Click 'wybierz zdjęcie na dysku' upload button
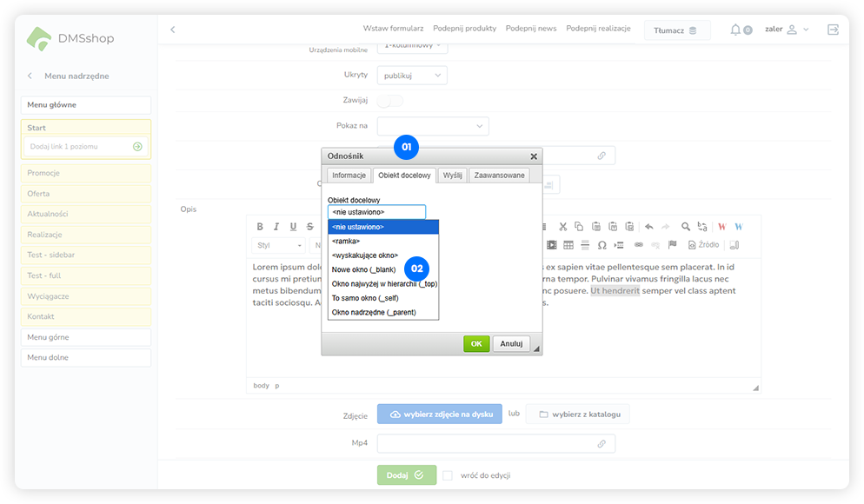 tap(439, 414)
